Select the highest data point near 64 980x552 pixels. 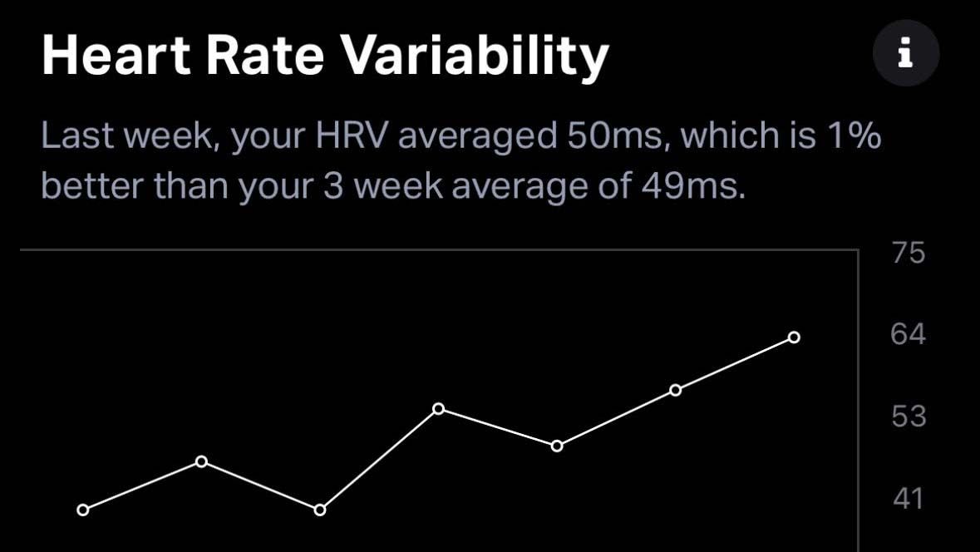click(794, 338)
